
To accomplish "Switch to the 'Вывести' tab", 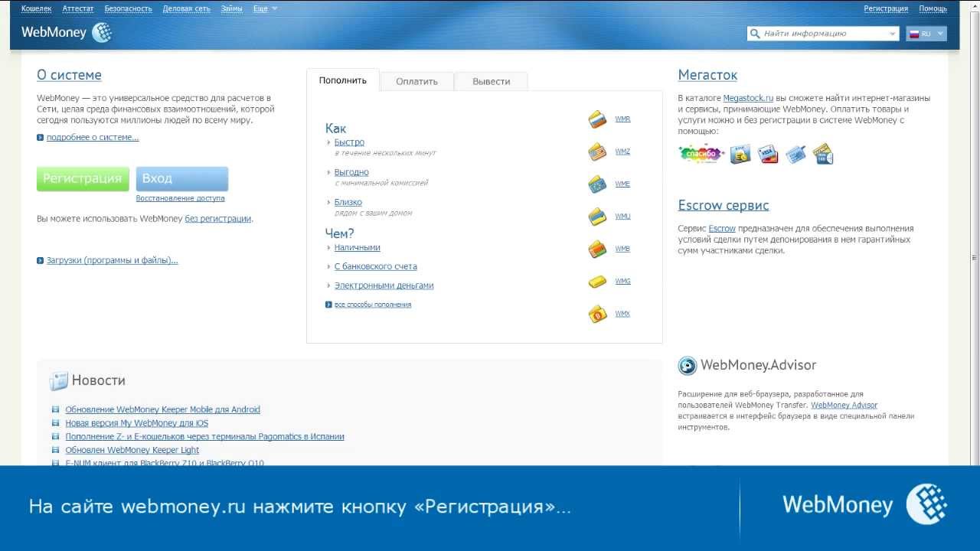I will [492, 81].
